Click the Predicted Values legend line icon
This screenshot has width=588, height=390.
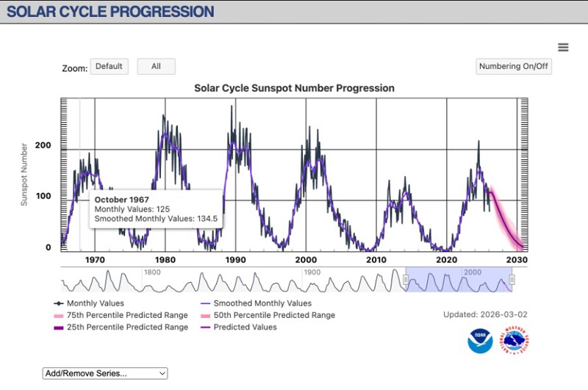[204, 327]
